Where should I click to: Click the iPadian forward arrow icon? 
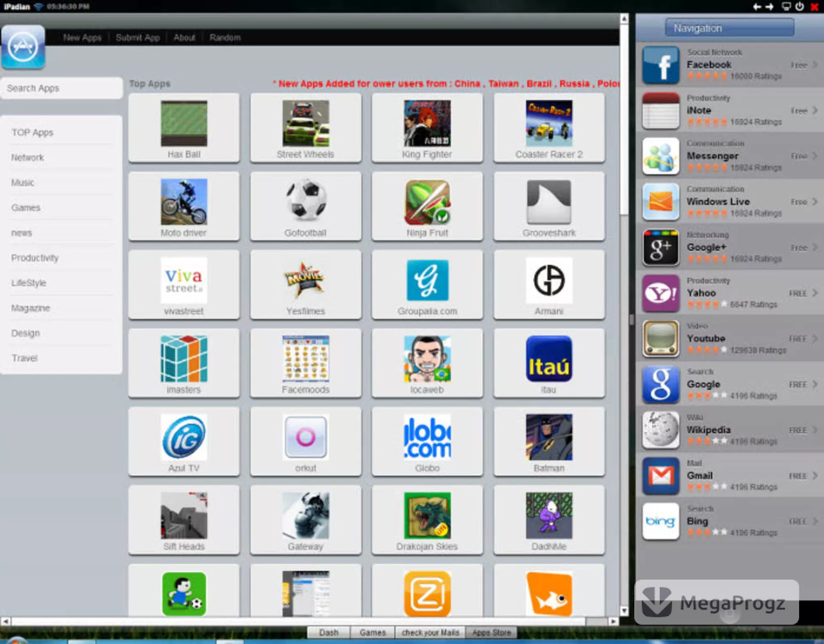(x=770, y=6)
